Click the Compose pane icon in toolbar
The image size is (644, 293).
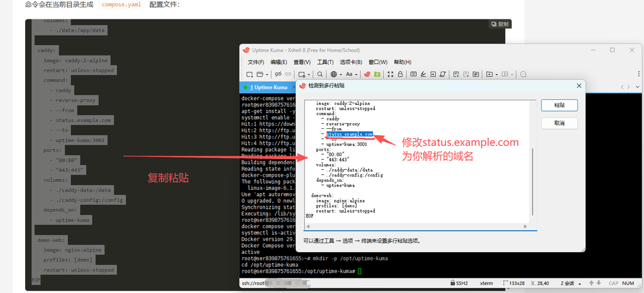tap(476, 74)
